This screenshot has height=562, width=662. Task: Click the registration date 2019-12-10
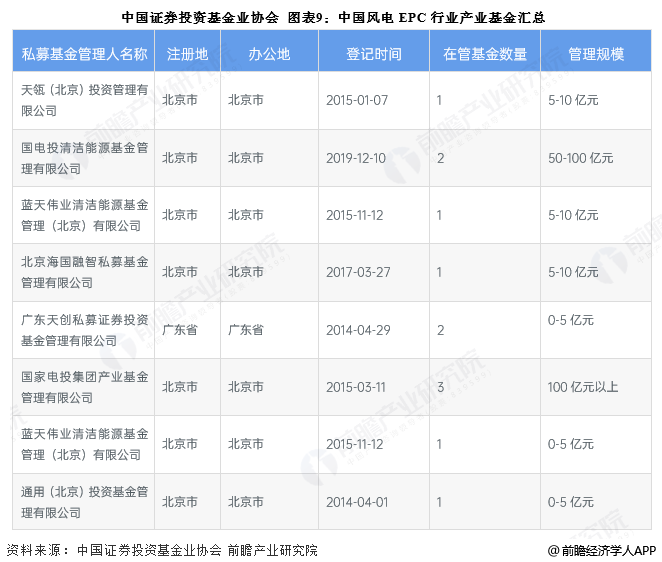(357, 158)
